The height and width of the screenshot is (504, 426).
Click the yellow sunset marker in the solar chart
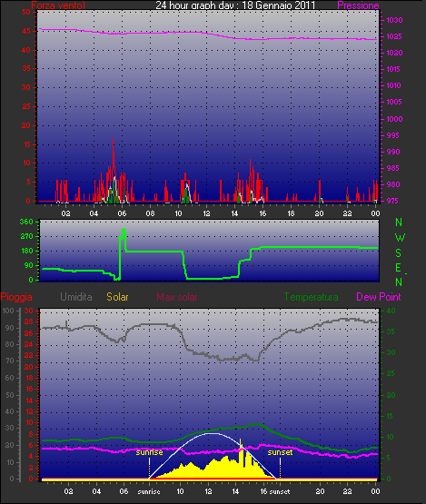click(280, 452)
